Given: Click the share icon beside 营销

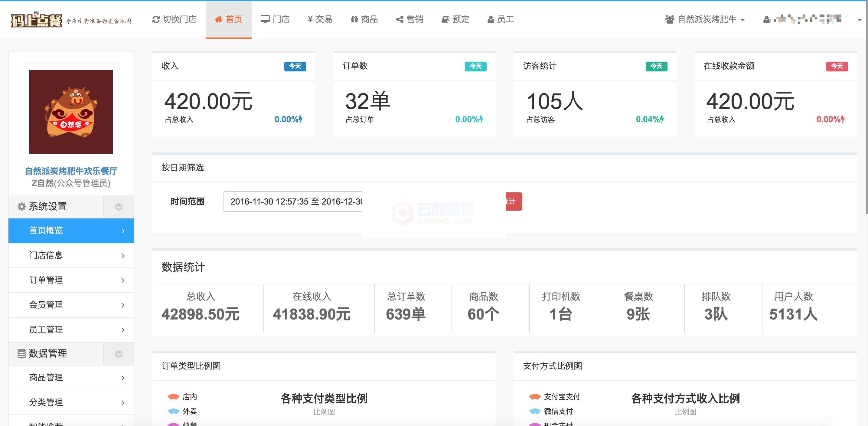Looking at the screenshot, I should 400,20.
